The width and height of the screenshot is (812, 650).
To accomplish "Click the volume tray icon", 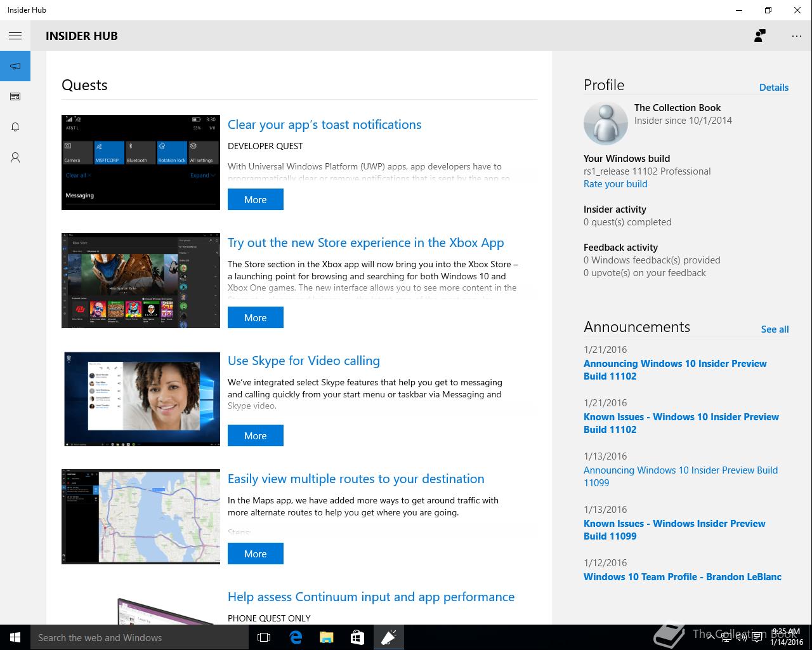I will point(741,637).
